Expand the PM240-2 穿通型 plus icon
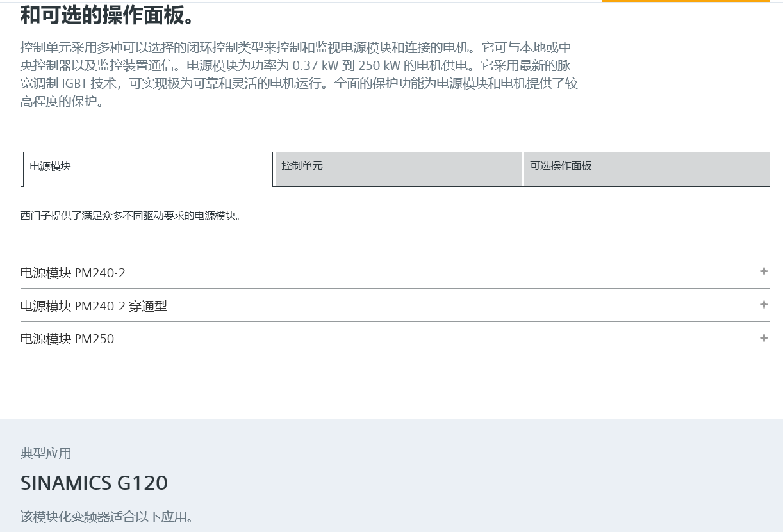This screenshot has width=783, height=532. [x=764, y=305]
